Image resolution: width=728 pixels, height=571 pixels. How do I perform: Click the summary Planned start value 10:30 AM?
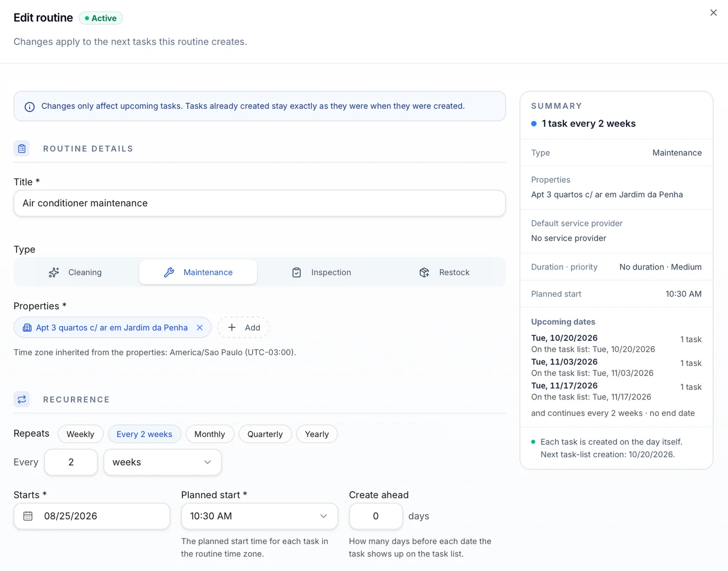click(x=683, y=294)
